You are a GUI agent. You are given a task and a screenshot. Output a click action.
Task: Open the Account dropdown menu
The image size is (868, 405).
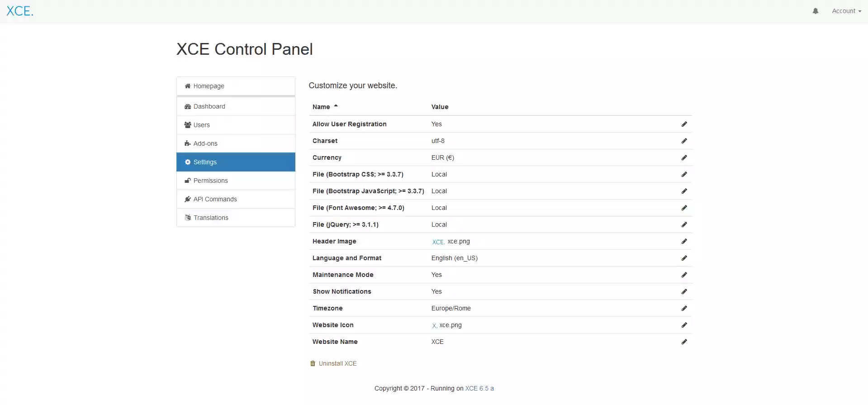click(x=846, y=11)
